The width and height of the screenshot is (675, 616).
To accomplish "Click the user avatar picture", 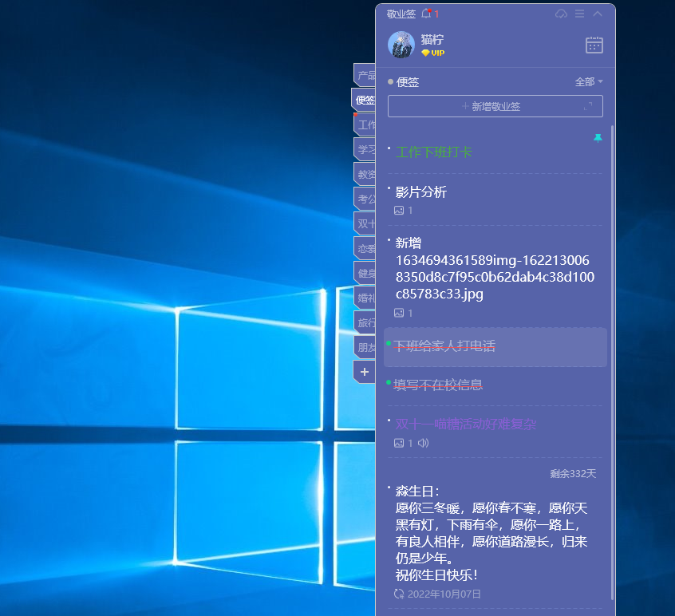I will click(401, 45).
